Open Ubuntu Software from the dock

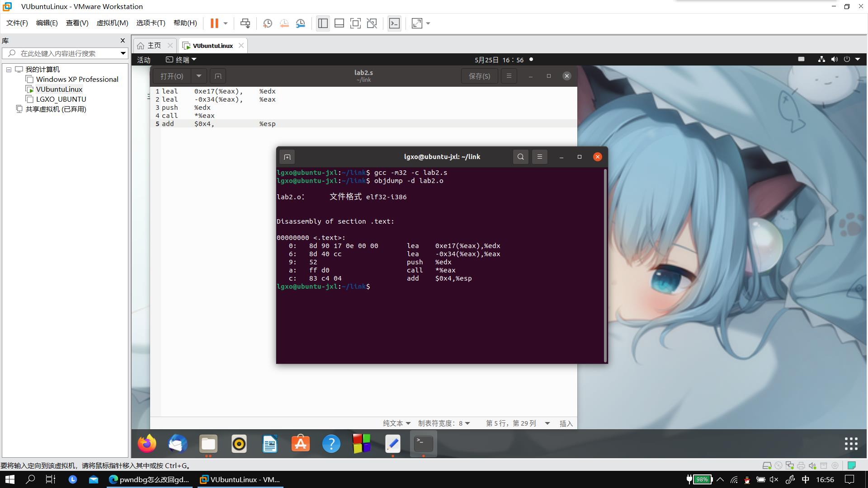pos(301,444)
